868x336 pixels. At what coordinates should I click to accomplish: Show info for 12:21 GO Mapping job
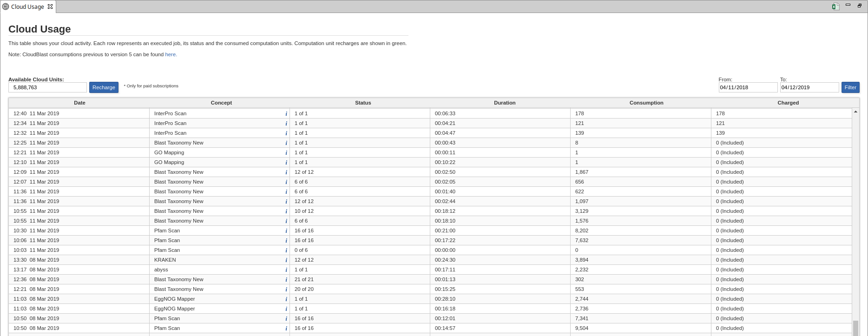[286, 153]
